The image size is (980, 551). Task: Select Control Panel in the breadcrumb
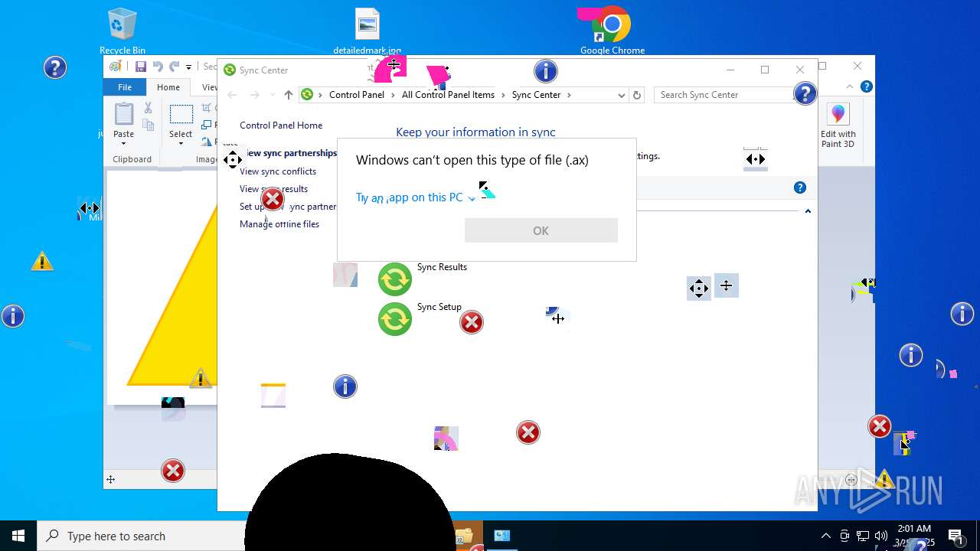click(357, 95)
